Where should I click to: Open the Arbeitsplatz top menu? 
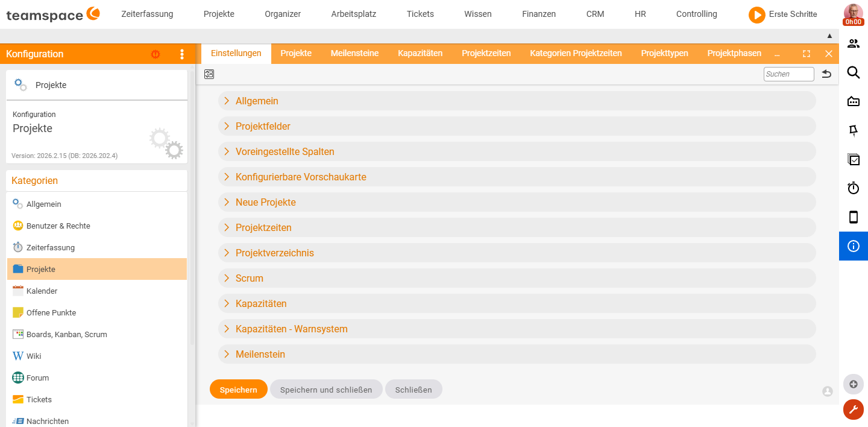(354, 14)
